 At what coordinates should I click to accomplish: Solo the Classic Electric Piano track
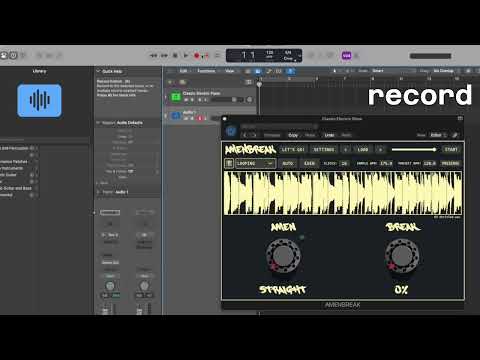[192, 100]
